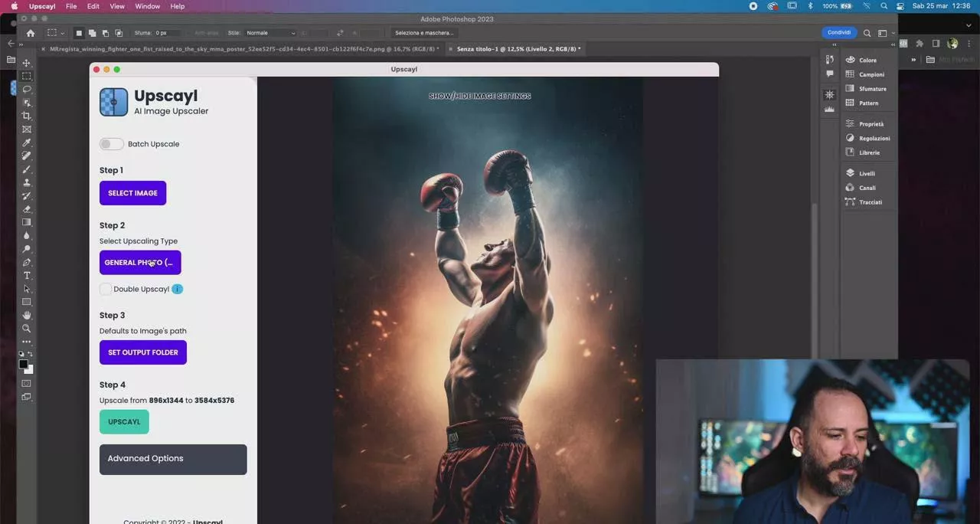Select the Move tool in Photoshop toolbar
Screen dimensions: 980x524
pos(27,63)
